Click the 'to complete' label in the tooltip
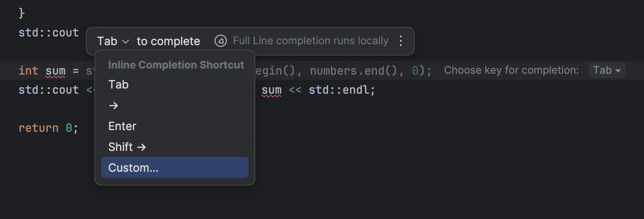Viewport: 644px width, 219px height. (x=168, y=41)
